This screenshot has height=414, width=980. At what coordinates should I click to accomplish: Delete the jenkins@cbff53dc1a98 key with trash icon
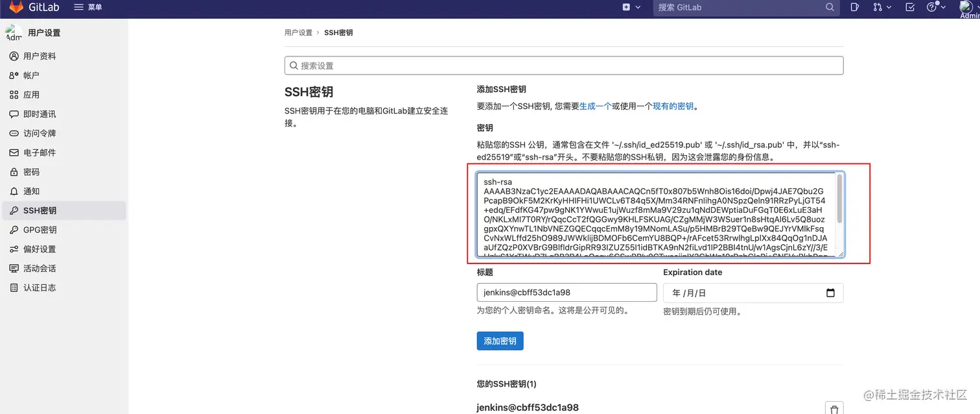(834, 409)
